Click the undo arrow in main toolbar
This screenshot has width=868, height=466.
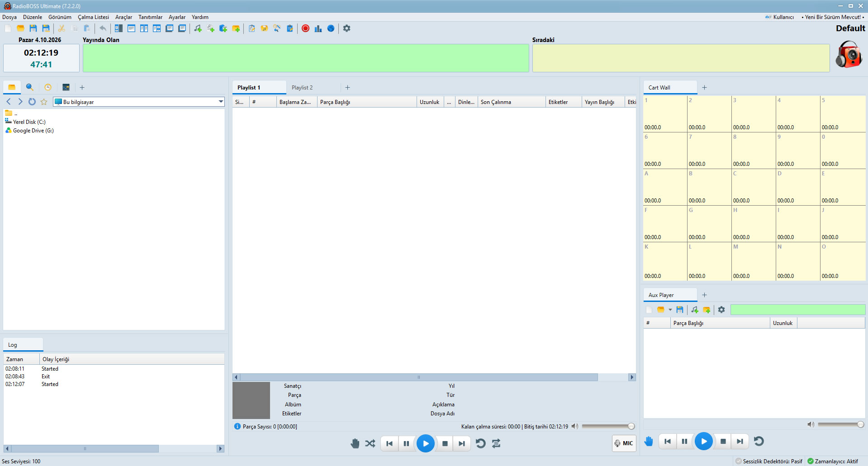pos(103,28)
